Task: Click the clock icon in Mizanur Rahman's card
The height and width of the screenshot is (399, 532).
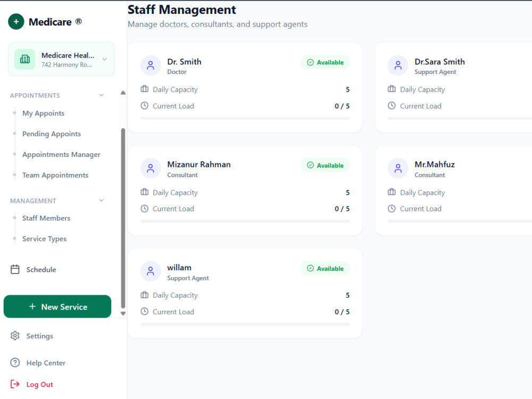Action: click(145, 209)
